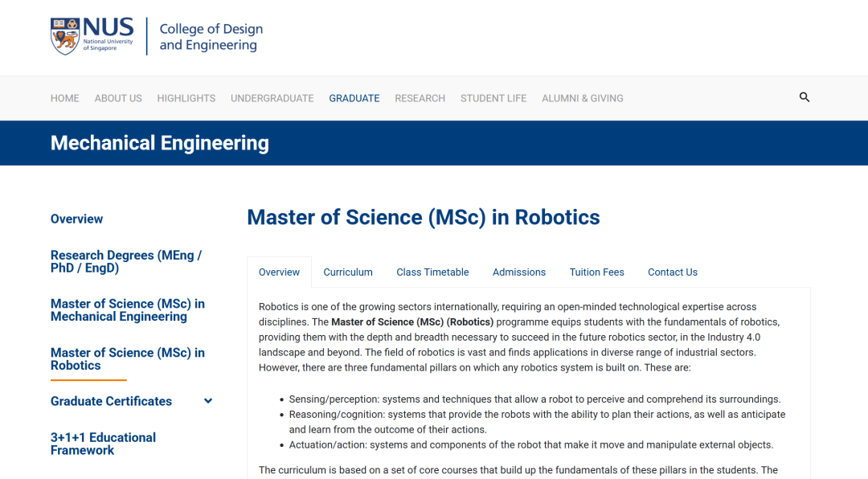The height and width of the screenshot is (479, 868).
Task: Expand the Graduate Certificates chevron
Action: point(208,401)
